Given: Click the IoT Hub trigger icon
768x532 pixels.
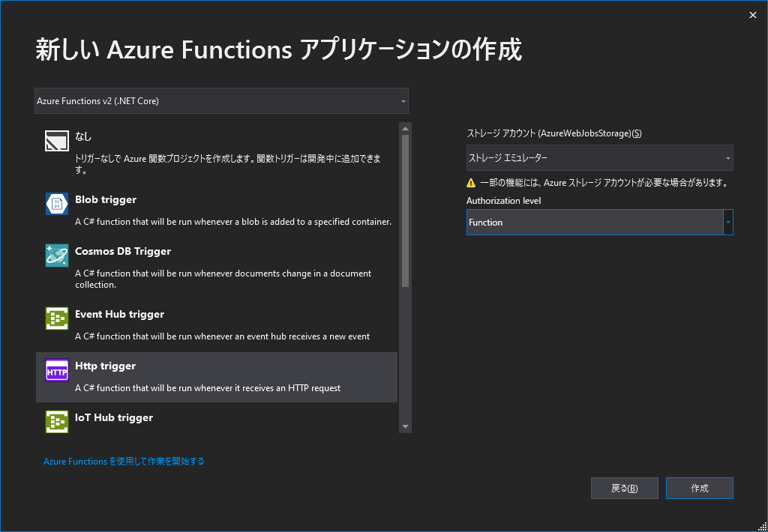Looking at the screenshot, I should [x=57, y=421].
